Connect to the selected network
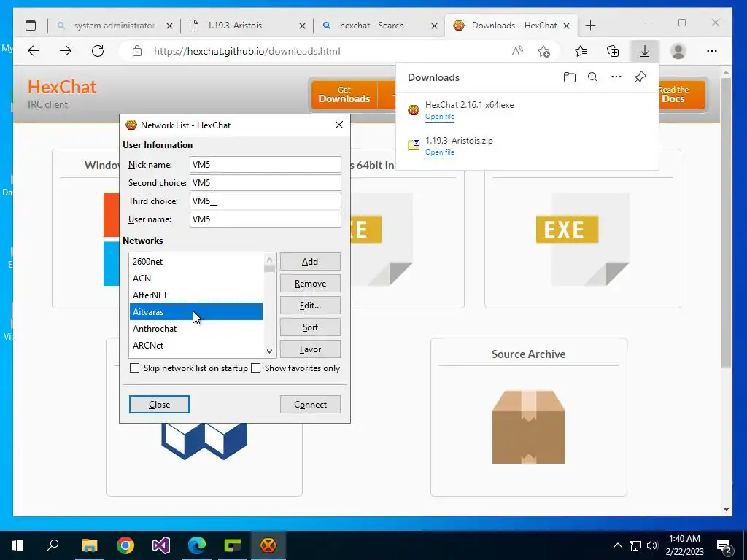This screenshot has height=560, width=747. pyautogui.click(x=310, y=404)
